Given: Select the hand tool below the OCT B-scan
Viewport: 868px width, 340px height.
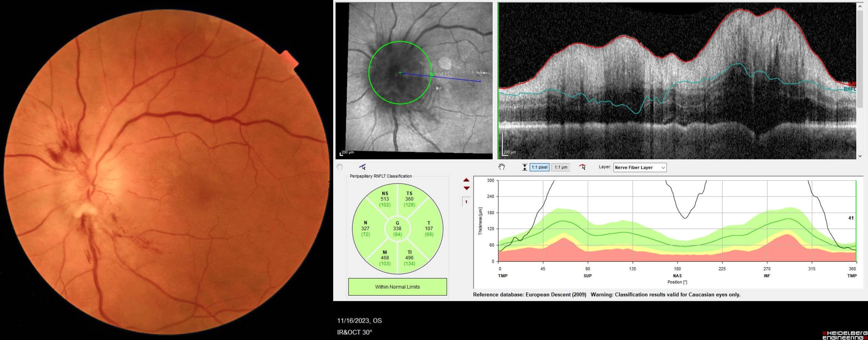Looking at the screenshot, I should click(501, 167).
